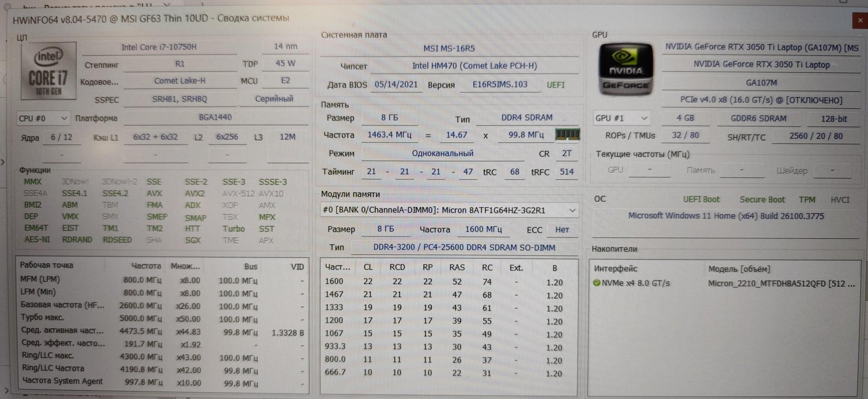
Task: Click the Intel HM470 chipset field
Action: click(x=474, y=66)
